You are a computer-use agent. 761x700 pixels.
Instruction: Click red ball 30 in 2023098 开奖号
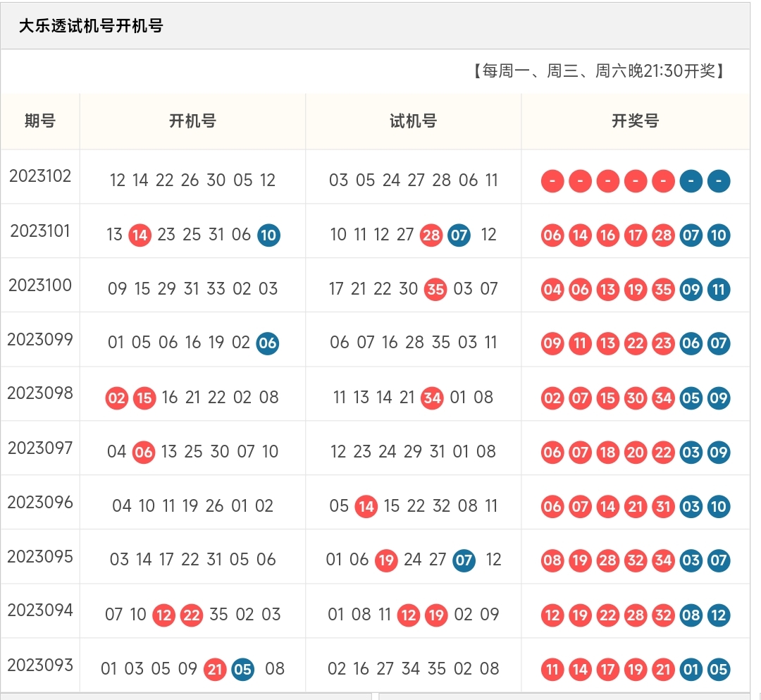[x=636, y=398]
